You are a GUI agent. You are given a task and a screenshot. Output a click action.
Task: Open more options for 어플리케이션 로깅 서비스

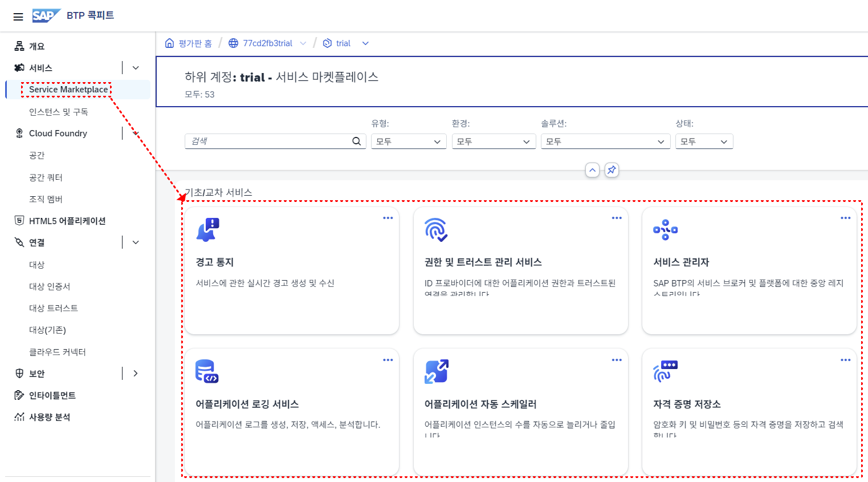pyautogui.click(x=388, y=360)
